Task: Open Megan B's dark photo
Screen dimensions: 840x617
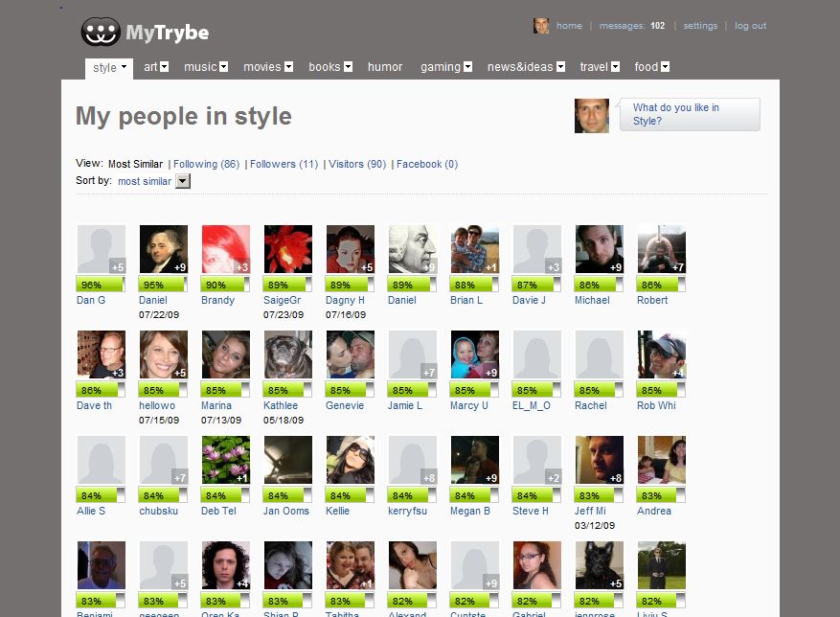Action: pos(475,460)
